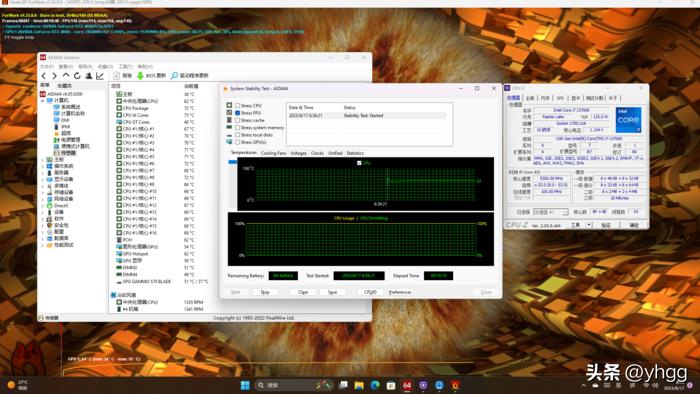Screen dimensions: 700x394
Task: Enable the Stress cache checkbox
Action: pyautogui.click(x=238, y=120)
